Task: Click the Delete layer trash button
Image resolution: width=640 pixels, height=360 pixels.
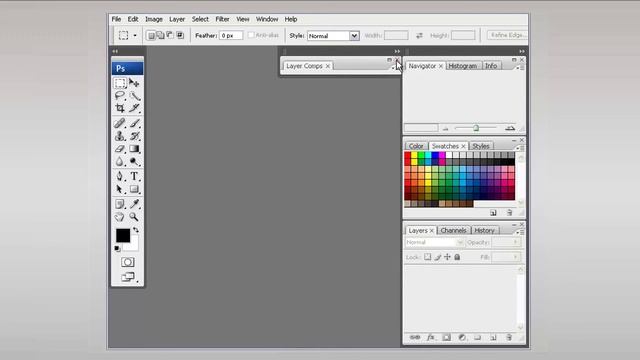Action: tap(509, 337)
